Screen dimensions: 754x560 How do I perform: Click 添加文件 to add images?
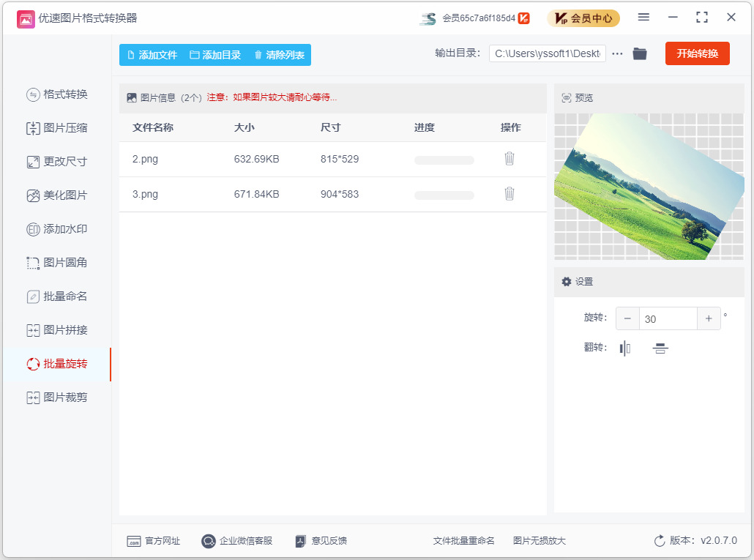click(152, 55)
